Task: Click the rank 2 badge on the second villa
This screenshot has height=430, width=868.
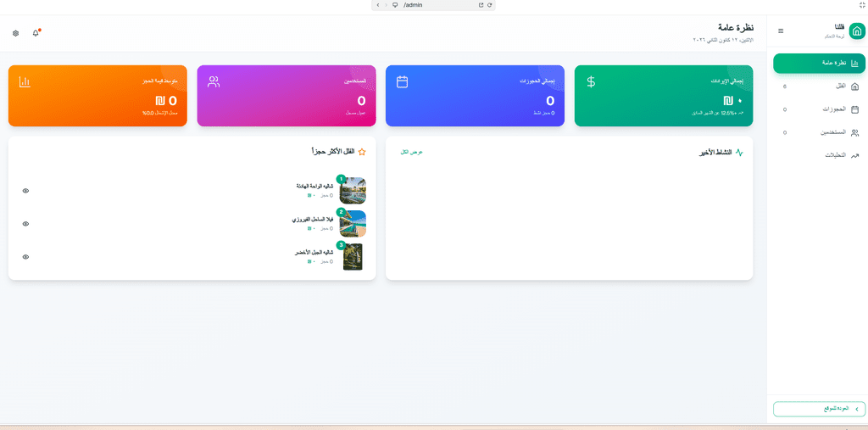Action: click(341, 212)
